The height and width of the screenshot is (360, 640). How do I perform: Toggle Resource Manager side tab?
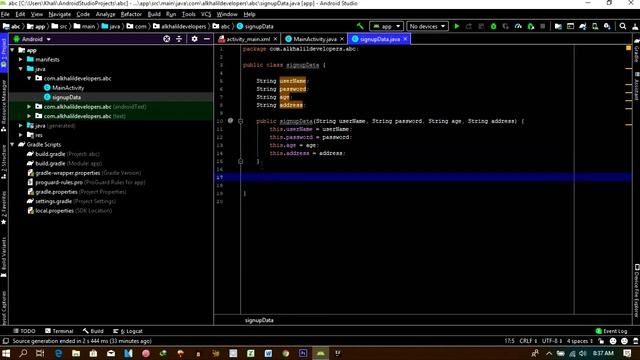tap(4, 105)
